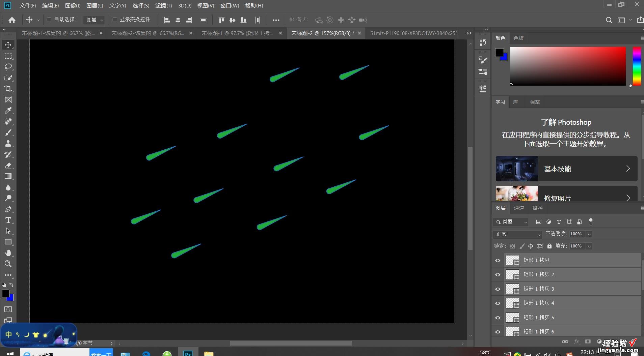Click the toolbar foreground color swatch

point(6,293)
